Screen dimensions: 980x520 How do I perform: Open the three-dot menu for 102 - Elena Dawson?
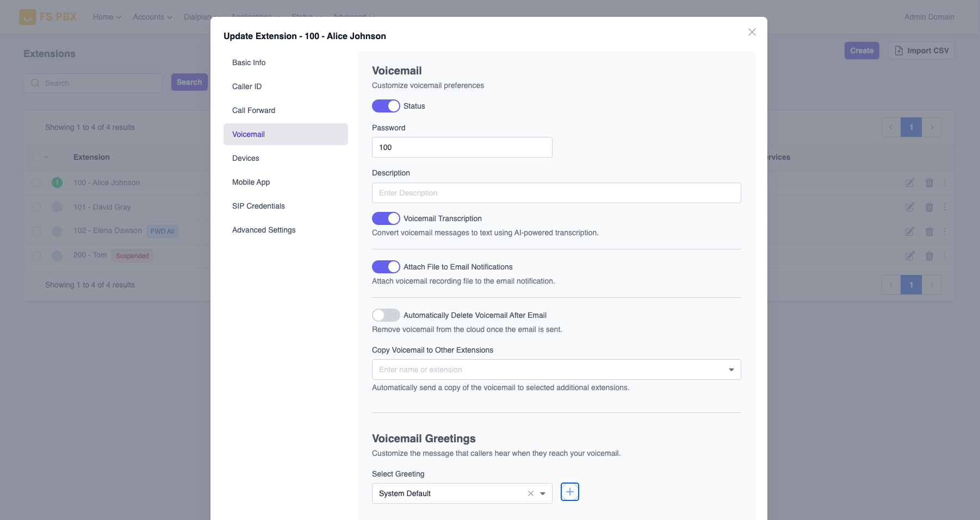[945, 231]
